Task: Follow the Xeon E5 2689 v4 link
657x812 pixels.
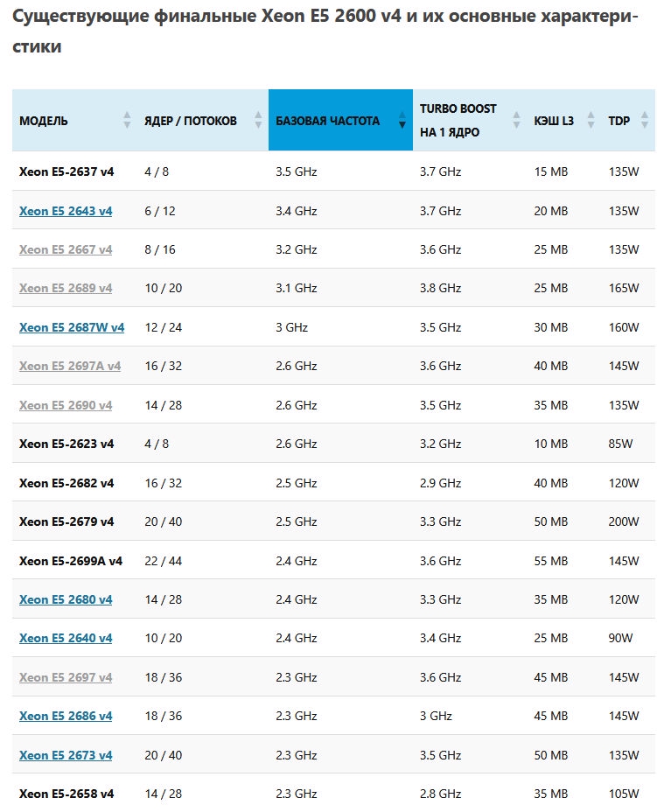Action: pyautogui.click(x=66, y=288)
